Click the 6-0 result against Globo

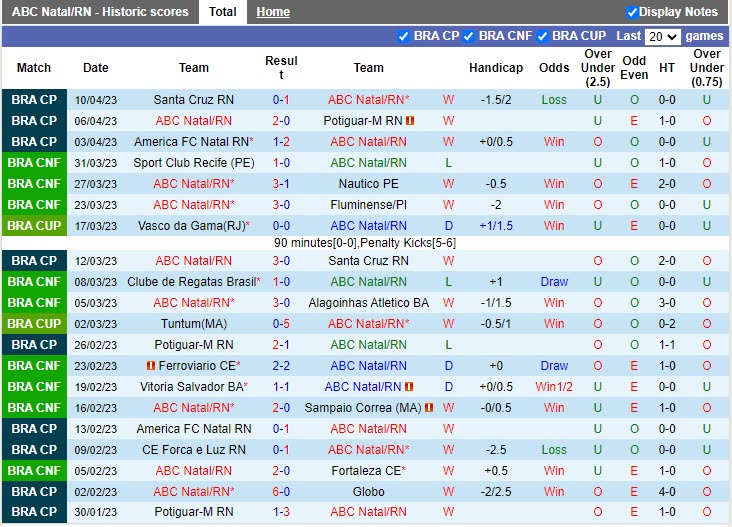click(x=281, y=492)
